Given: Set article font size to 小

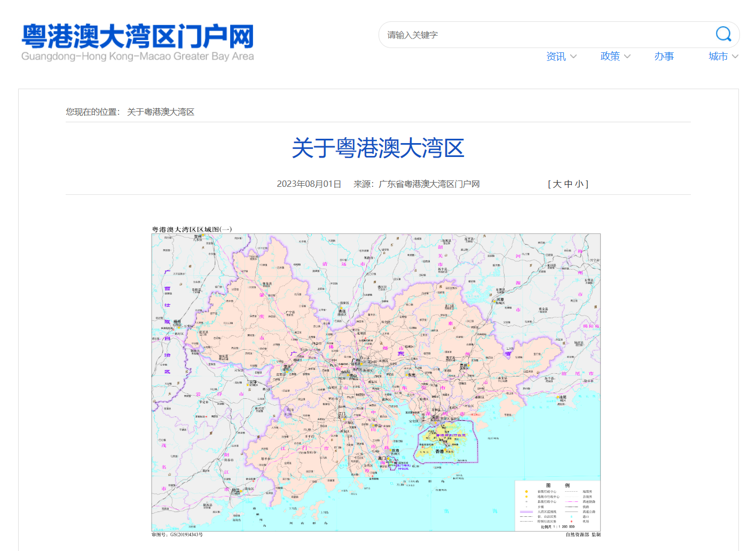Looking at the screenshot, I should [x=579, y=184].
